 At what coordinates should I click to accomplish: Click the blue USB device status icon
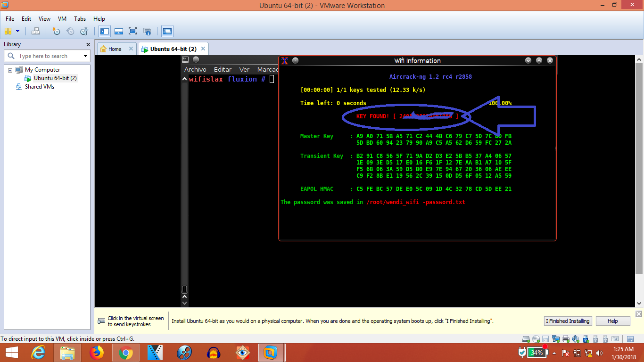(x=586, y=339)
